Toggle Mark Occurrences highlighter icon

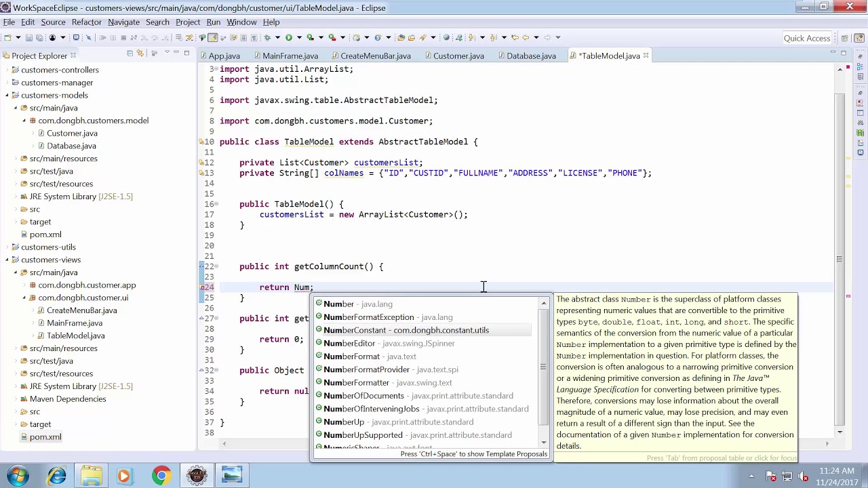click(213, 37)
